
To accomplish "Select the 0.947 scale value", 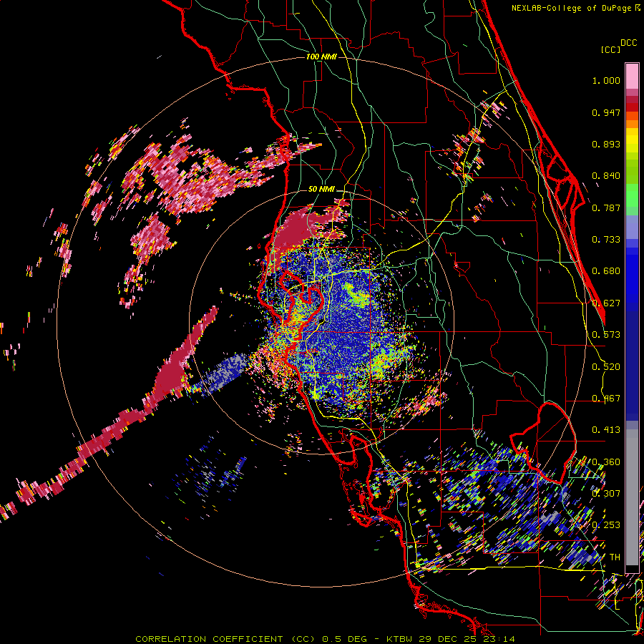I will [606, 112].
